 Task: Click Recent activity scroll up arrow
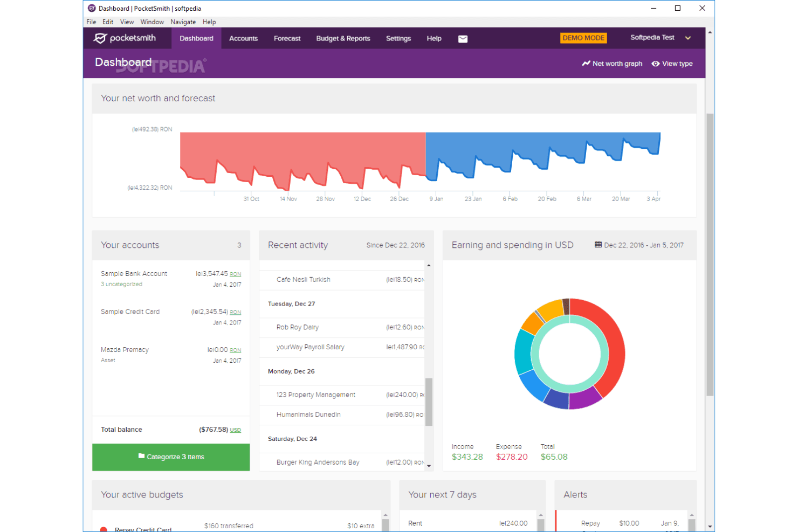[x=429, y=265]
